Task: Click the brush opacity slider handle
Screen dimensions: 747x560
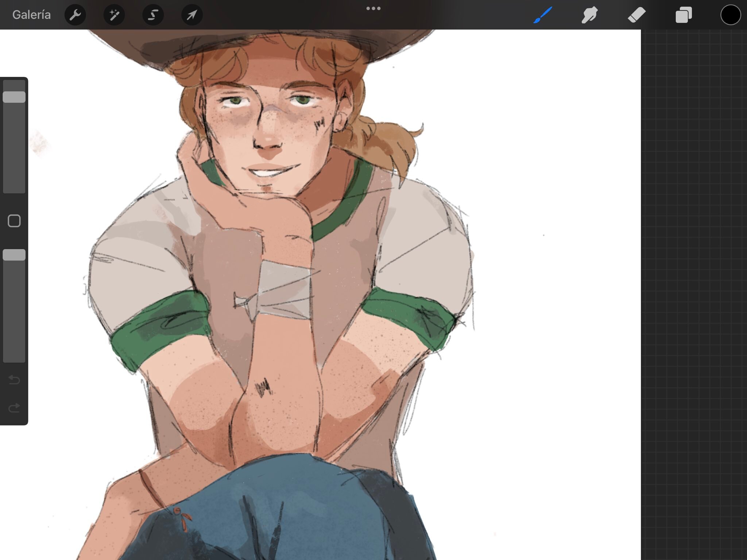Action: coord(14,255)
